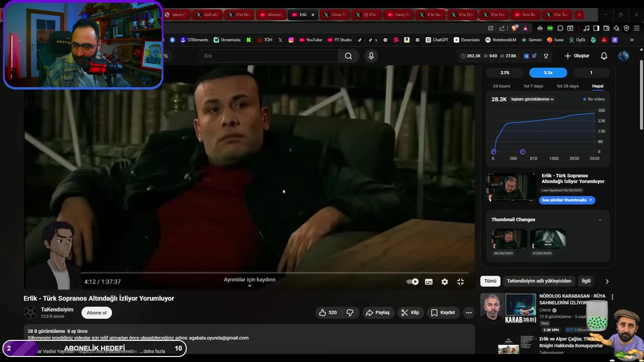This screenshot has height=362, width=644.
Task: Open the more actions three-dot menu
Action: [469, 313]
